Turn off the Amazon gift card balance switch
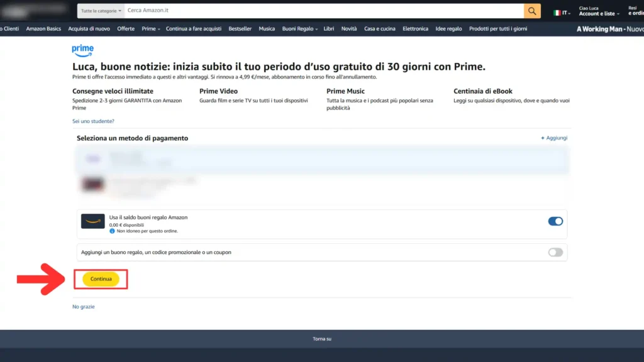 (x=555, y=221)
